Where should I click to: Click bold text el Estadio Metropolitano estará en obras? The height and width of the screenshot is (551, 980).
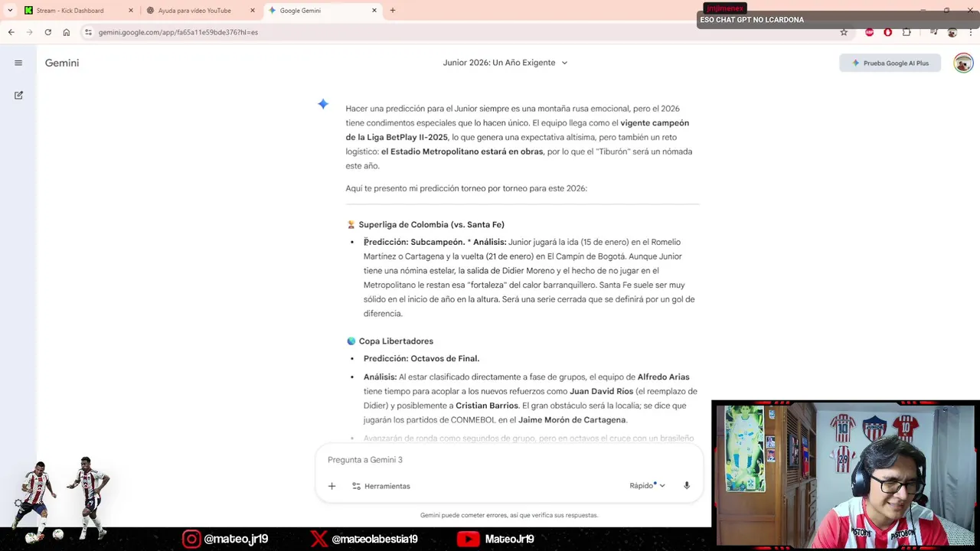[x=462, y=152]
